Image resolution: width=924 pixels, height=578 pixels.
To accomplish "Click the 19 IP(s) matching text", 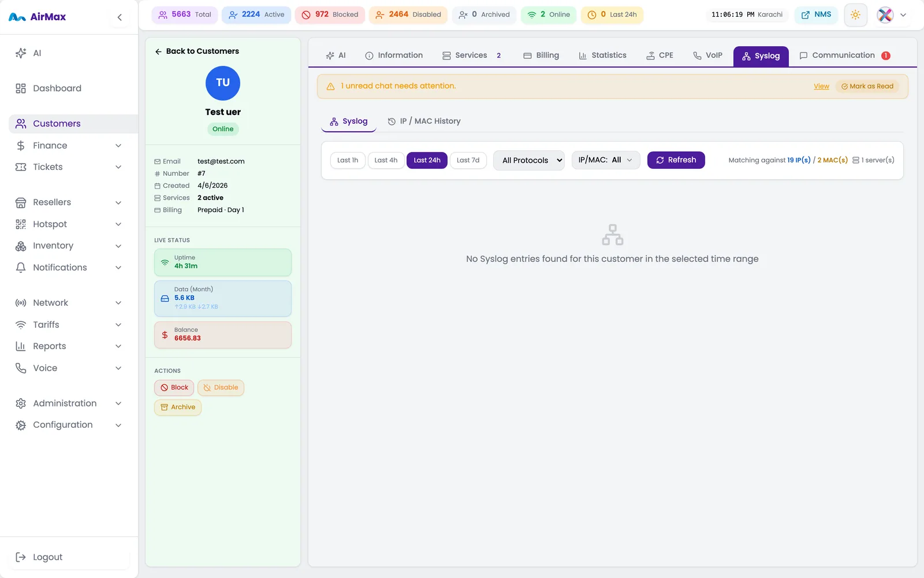I will pyautogui.click(x=799, y=160).
